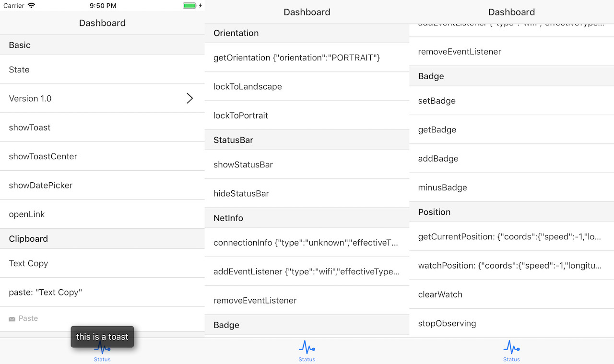Viewport: 614px width, 364px height.
Task: Select the showToast row
Action: [102, 128]
